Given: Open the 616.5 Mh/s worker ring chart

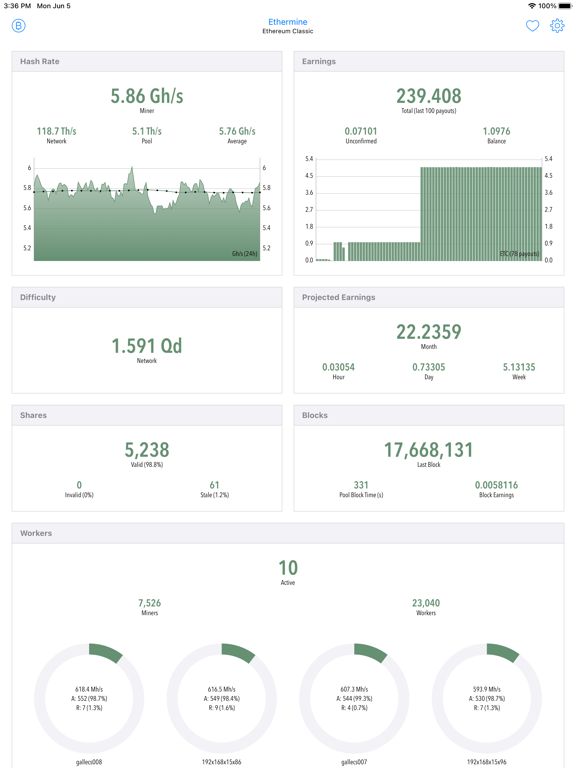Looking at the screenshot, I should [221, 698].
